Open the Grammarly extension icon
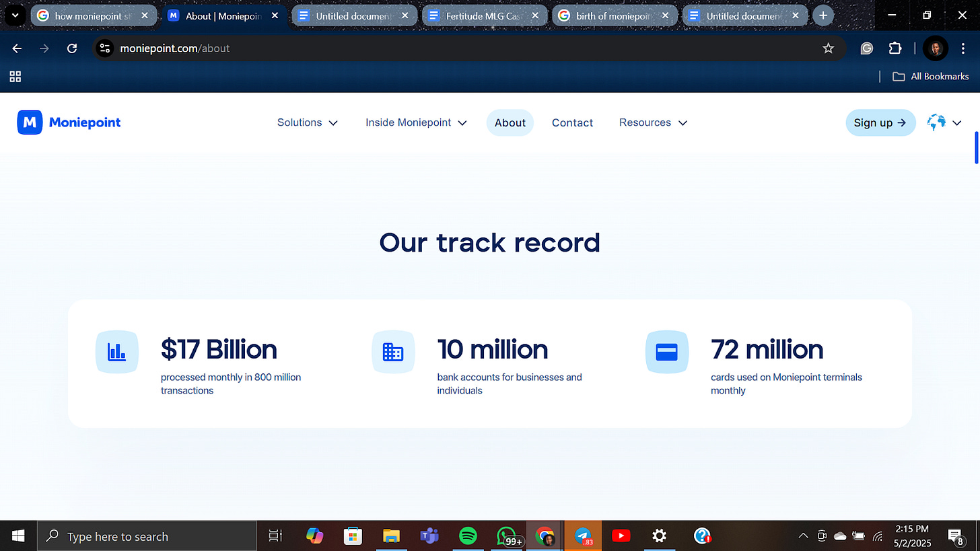Image resolution: width=980 pixels, height=551 pixels. (867, 48)
